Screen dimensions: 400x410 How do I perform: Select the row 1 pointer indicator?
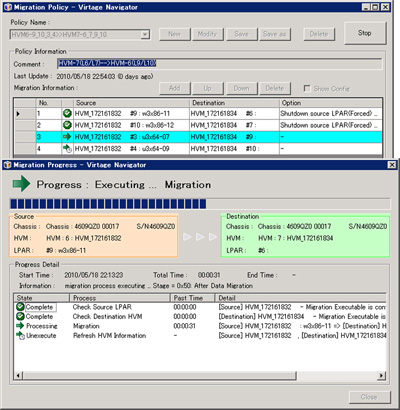pos(19,114)
